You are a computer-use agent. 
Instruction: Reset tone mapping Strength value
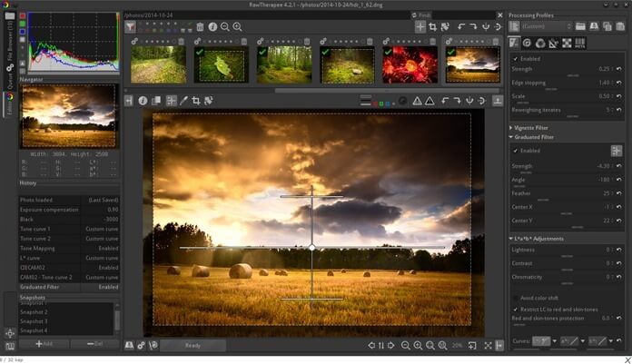[x=619, y=69]
